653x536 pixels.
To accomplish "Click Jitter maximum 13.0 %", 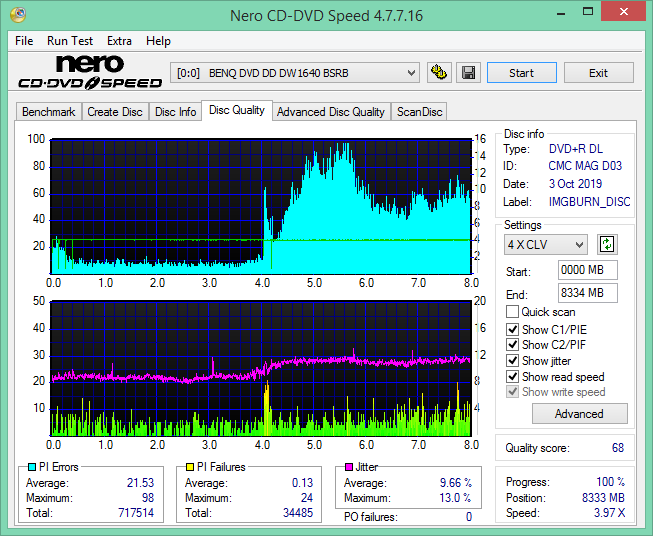I will pos(455,498).
